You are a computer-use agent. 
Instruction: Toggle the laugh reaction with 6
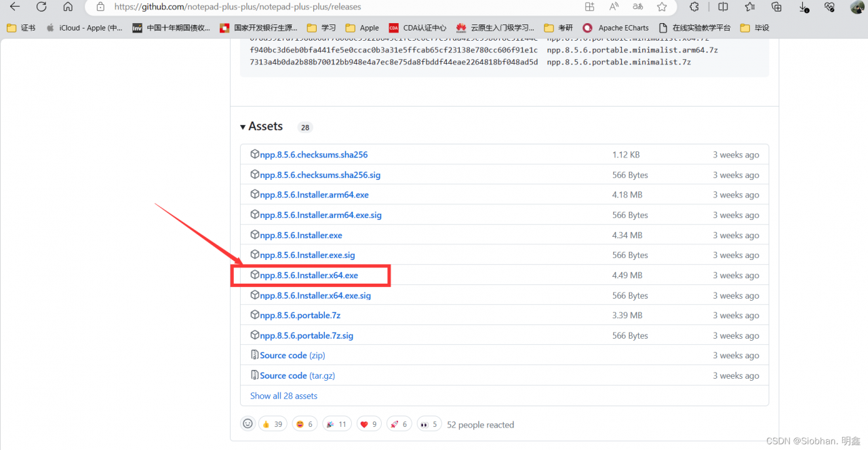click(x=305, y=424)
